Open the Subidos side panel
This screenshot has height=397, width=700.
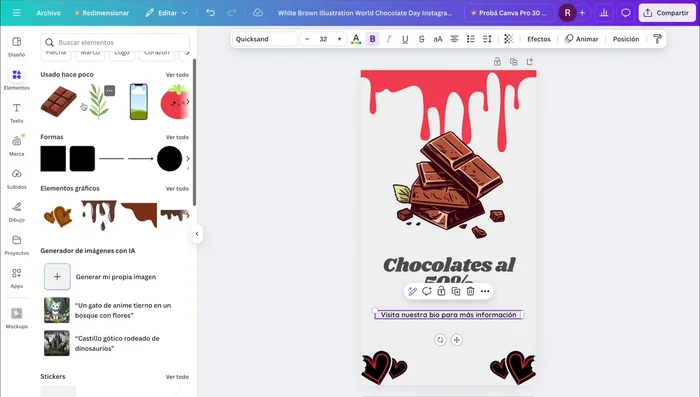pyautogui.click(x=17, y=179)
